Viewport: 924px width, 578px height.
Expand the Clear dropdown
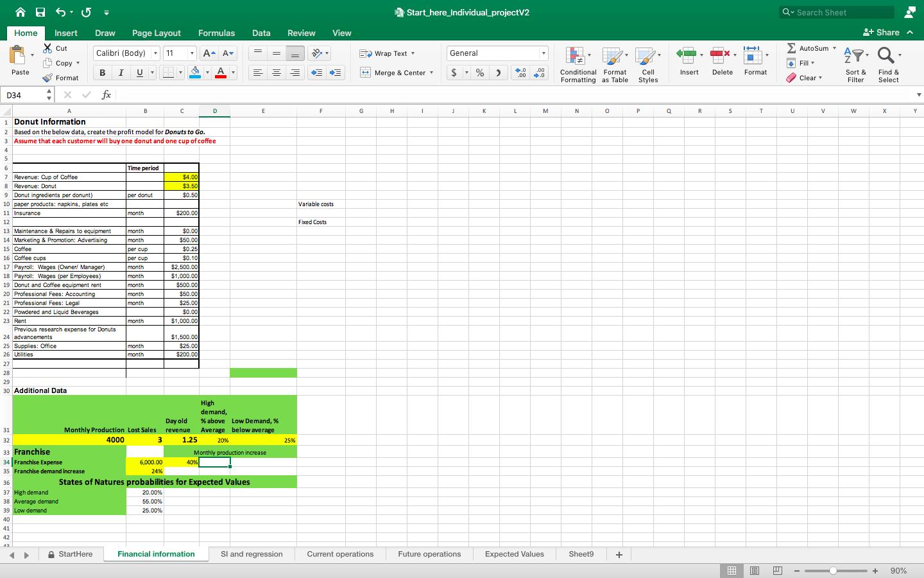[820, 78]
